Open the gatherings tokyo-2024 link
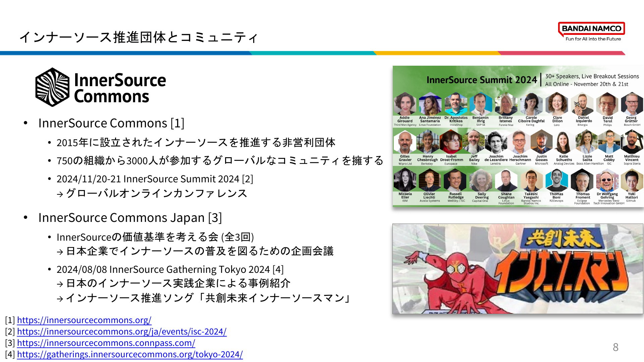 click(x=130, y=354)
